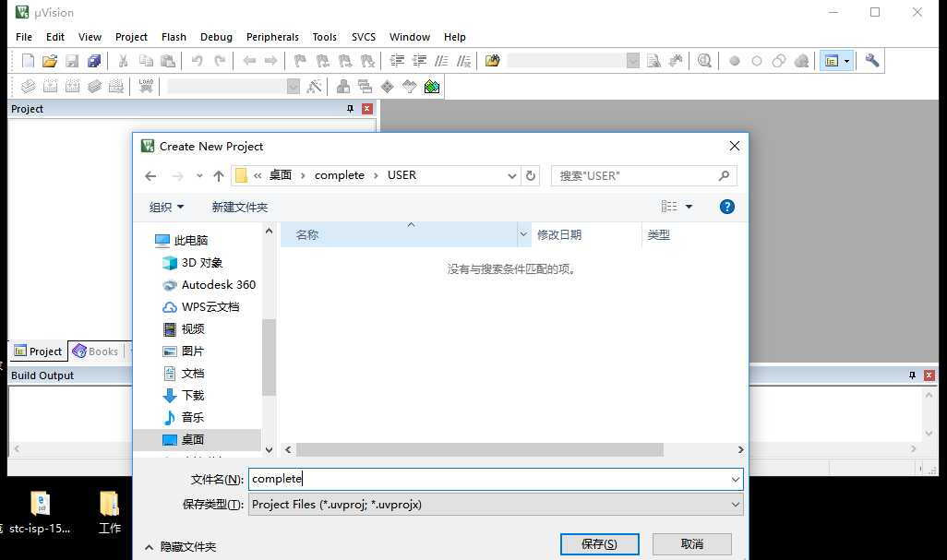The image size is (947, 560).
Task: Expand the 文件名 filename dropdown
Action: pos(735,479)
